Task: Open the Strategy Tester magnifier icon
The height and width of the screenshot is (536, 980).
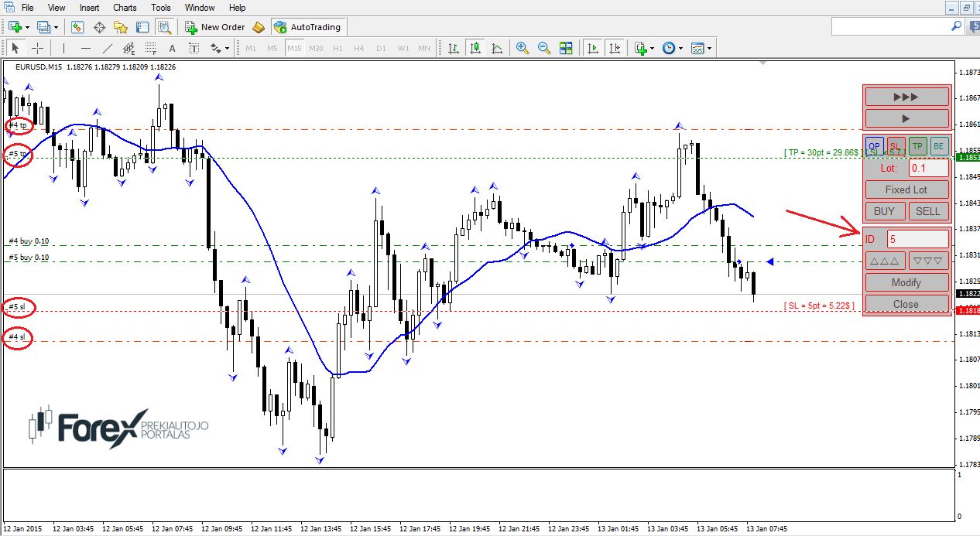Action: tap(164, 27)
